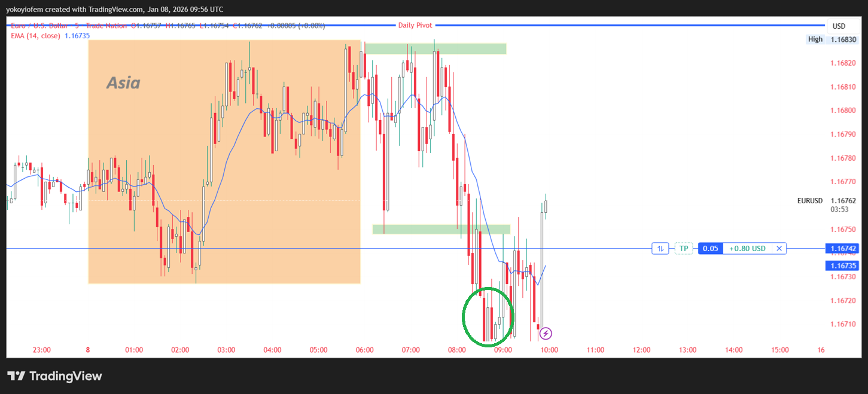The width and height of the screenshot is (868, 394).
Task: Close the position with the X icon
Action: tap(779, 248)
